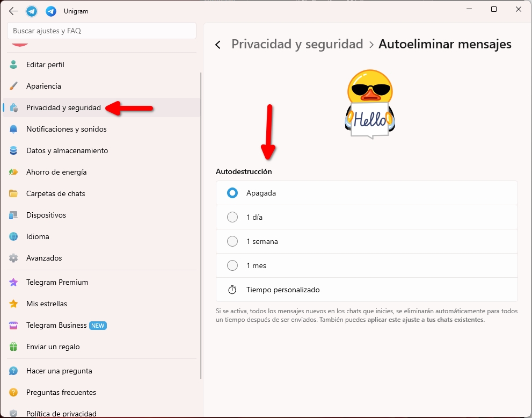Image resolution: width=532 pixels, height=418 pixels.
Task: Select the Apagada radio button
Action: (232, 193)
